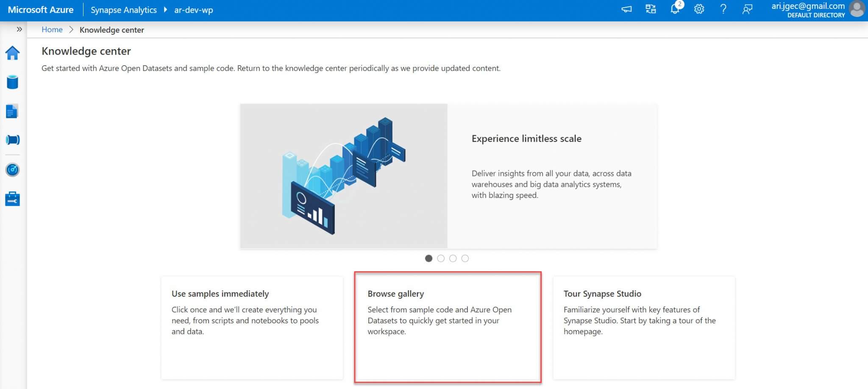Viewport: 868px width, 389px height.
Task: Open the Monitor hub gauge icon
Action: point(12,170)
